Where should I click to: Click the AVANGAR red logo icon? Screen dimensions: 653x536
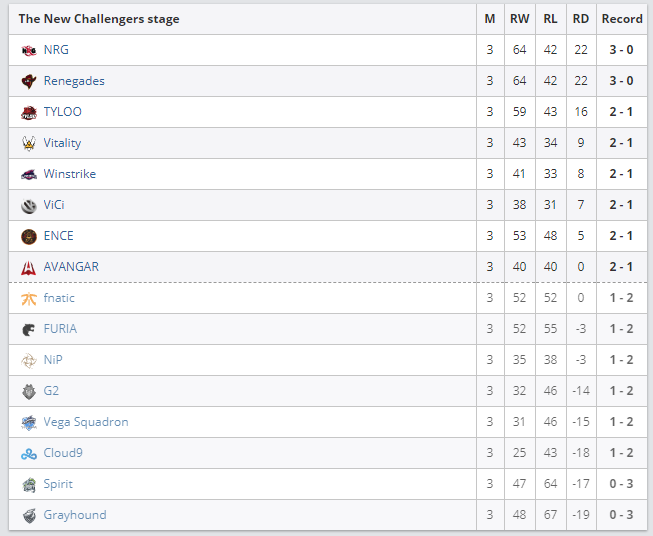tap(29, 267)
